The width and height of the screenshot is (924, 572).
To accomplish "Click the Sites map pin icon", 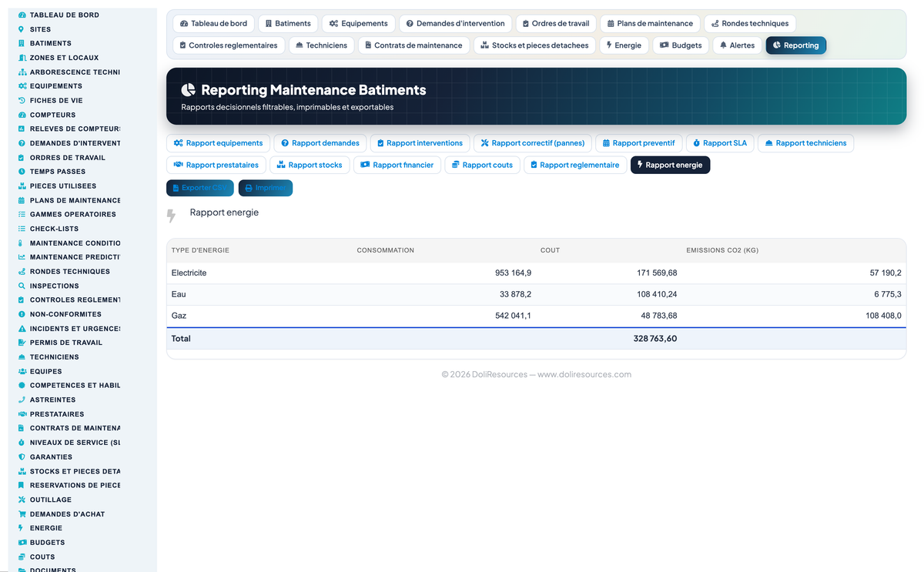I will (22, 29).
